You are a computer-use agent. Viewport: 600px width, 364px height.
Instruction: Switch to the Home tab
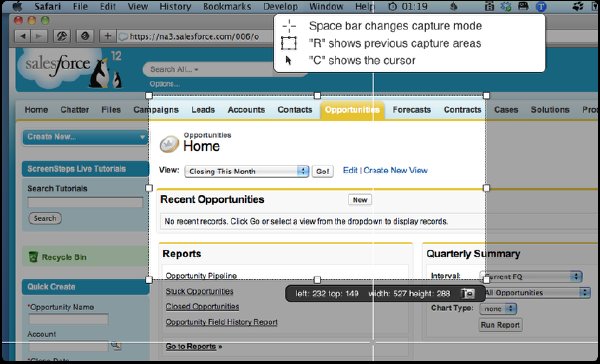click(36, 110)
